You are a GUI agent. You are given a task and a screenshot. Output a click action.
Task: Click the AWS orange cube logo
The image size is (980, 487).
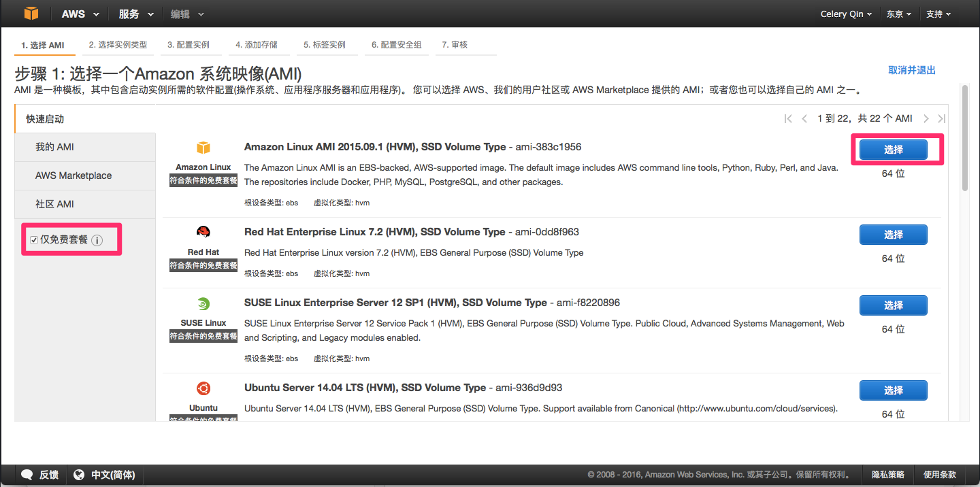pyautogui.click(x=31, y=14)
